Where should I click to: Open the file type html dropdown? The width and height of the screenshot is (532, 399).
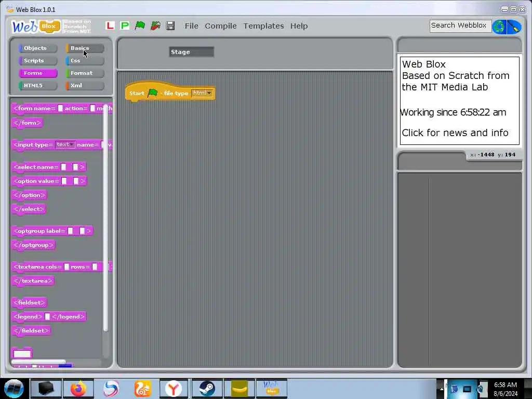202,93
